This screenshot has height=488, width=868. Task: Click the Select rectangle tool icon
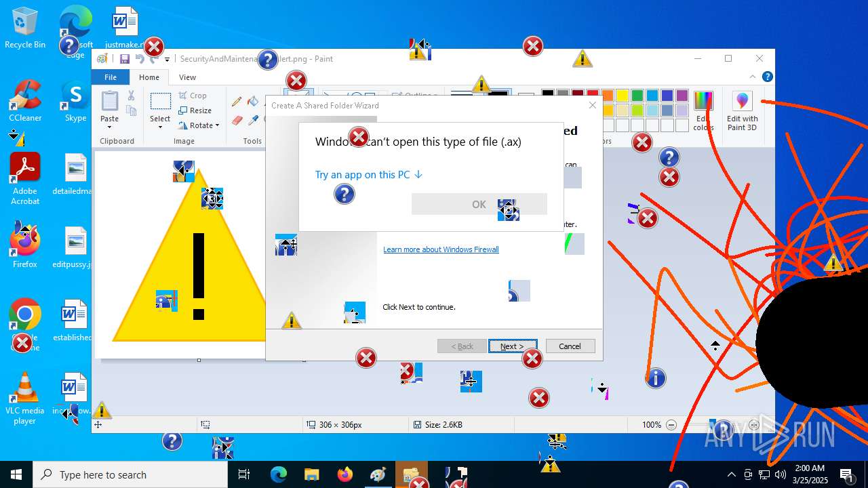(x=160, y=102)
